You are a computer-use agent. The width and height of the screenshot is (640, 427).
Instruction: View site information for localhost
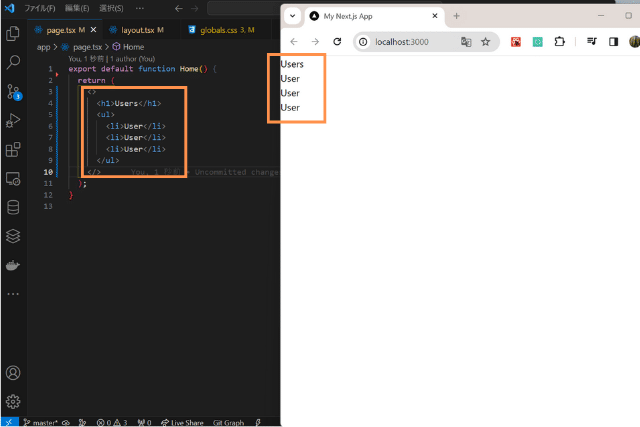[x=363, y=42]
